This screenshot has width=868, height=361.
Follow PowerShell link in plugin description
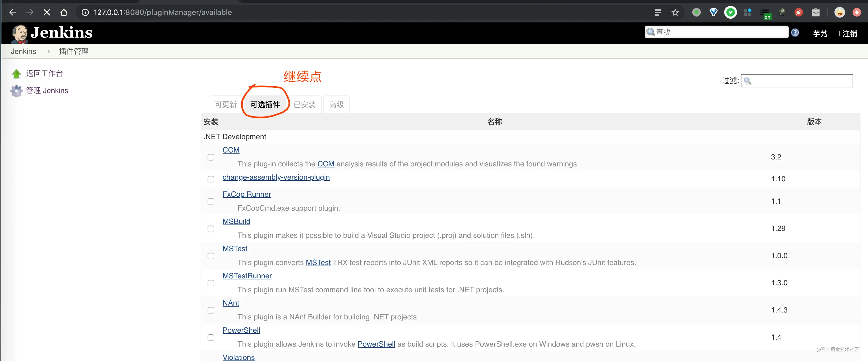376,344
